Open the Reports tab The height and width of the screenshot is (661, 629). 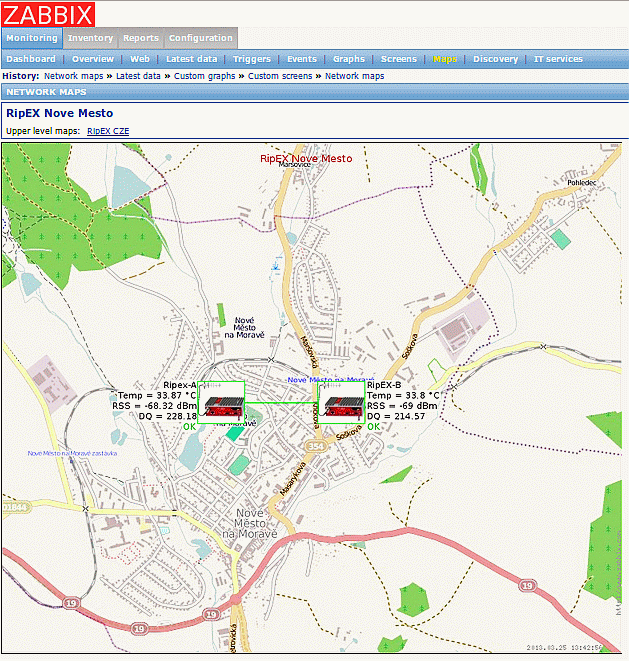click(x=141, y=38)
